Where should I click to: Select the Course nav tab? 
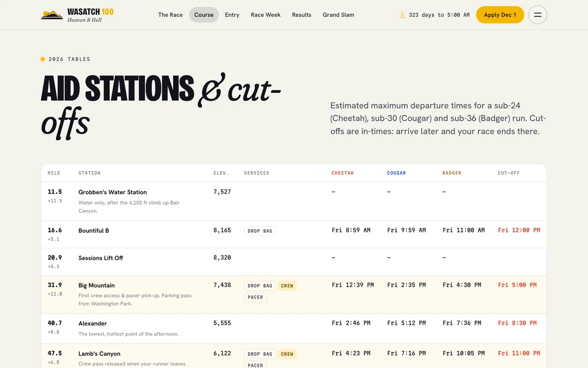coord(204,15)
